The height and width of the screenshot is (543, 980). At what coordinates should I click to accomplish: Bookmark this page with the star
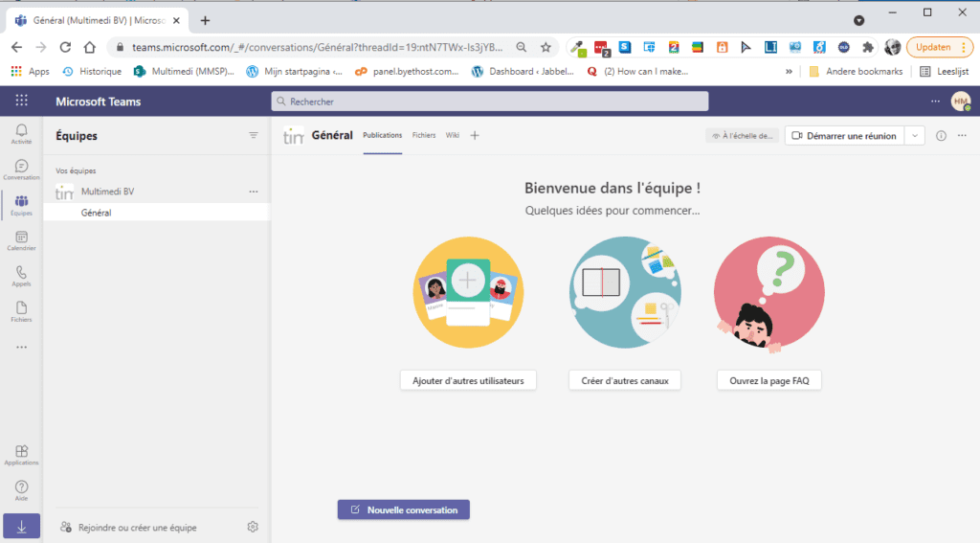tap(546, 47)
